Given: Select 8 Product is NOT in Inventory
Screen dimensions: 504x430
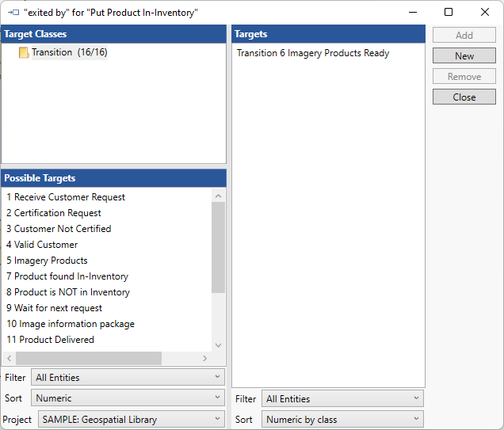Looking at the screenshot, I should pyautogui.click(x=68, y=292).
